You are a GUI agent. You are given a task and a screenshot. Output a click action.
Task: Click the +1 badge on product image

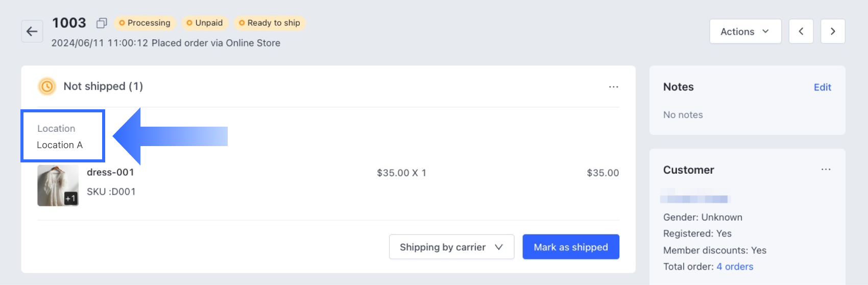point(70,198)
